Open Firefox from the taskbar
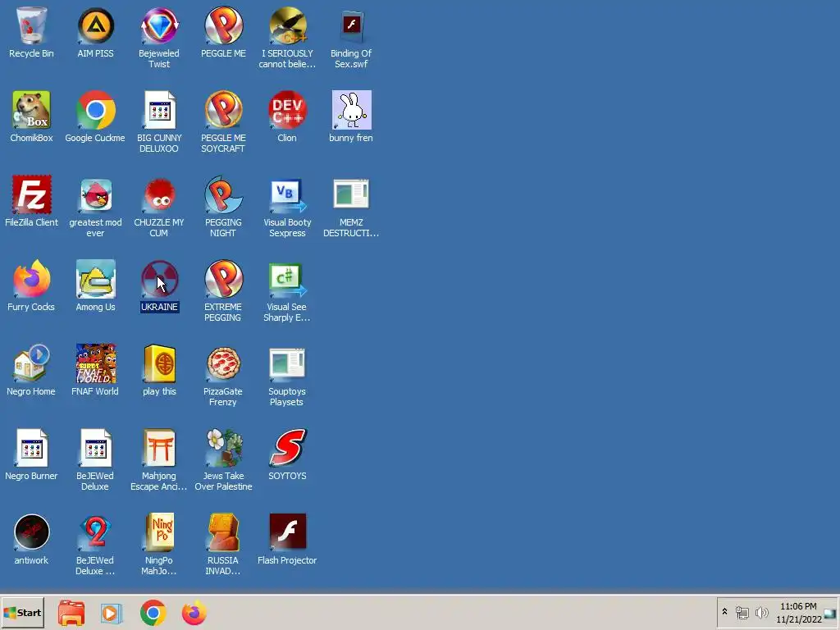Image resolution: width=840 pixels, height=630 pixels. (194, 613)
